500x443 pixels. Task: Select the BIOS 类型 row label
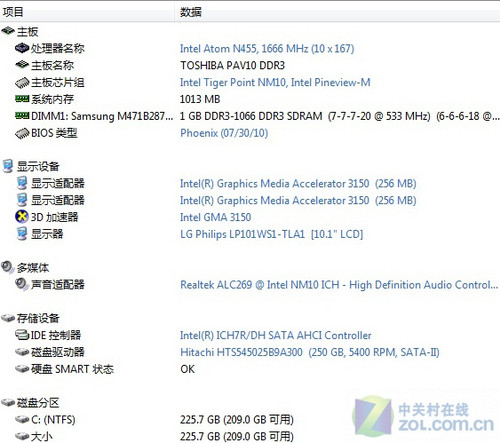pos(54,133)
